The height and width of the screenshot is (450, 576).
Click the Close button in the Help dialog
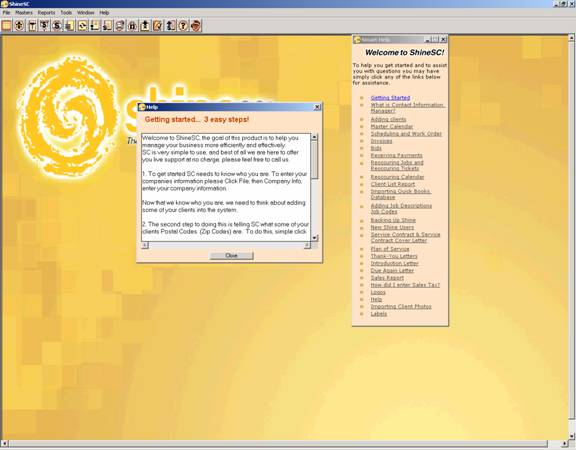[x=231, y=255]
